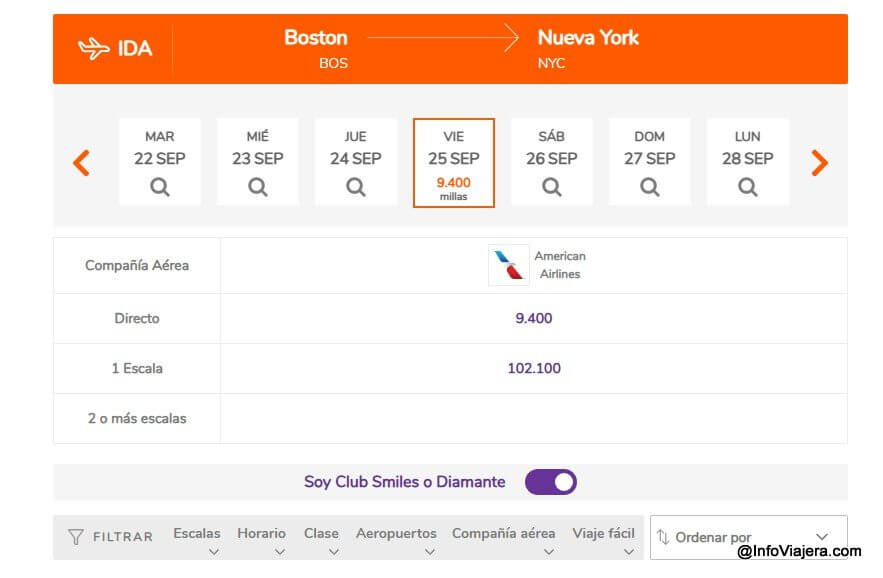Advance dates with the right orange arrow

tap(819, 163)
